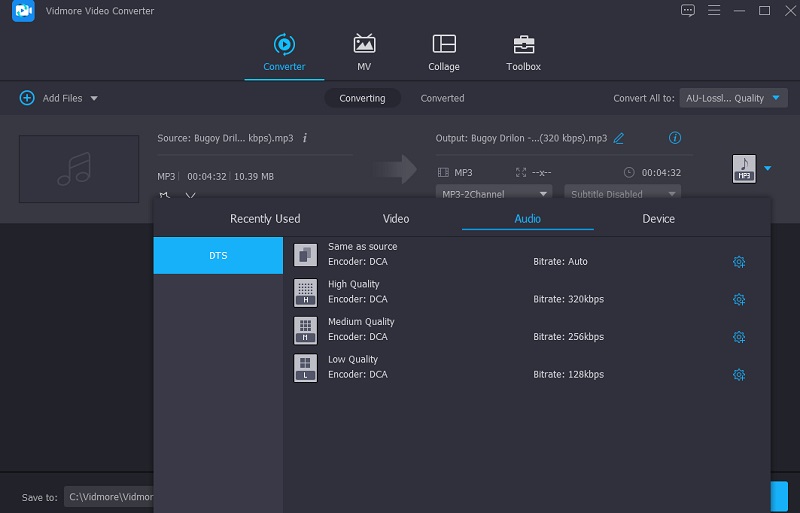Select the Medium Quality DTS preset
Screen dimensions: 800x513
(x=361, y=329)
